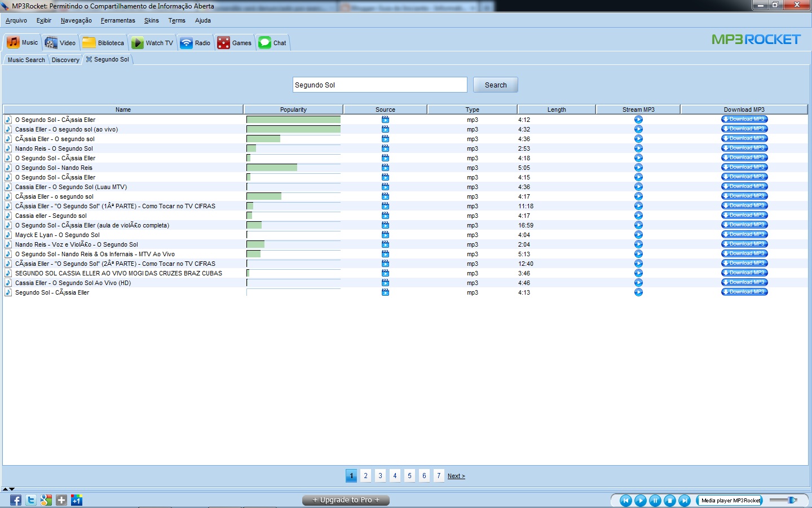Image resolution: width=812 pixels, height=508 pixels.
Task: Download MP3 for Nando Reis 2:53 track
Action: (x=744, y=148)
